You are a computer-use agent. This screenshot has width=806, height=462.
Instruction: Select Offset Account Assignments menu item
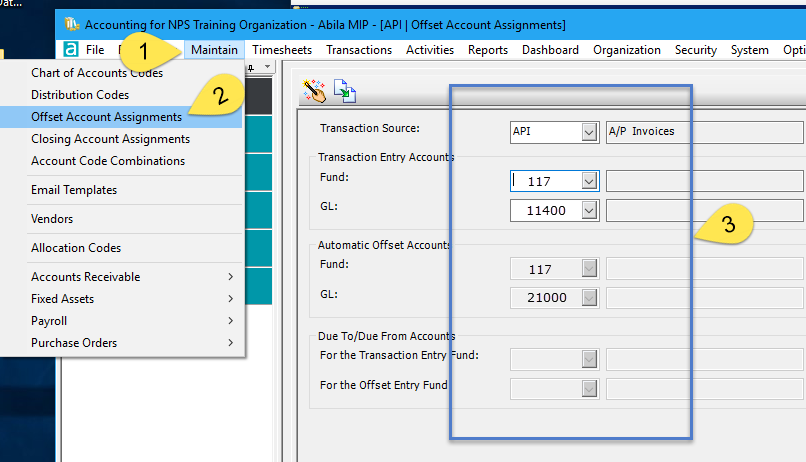106,117
